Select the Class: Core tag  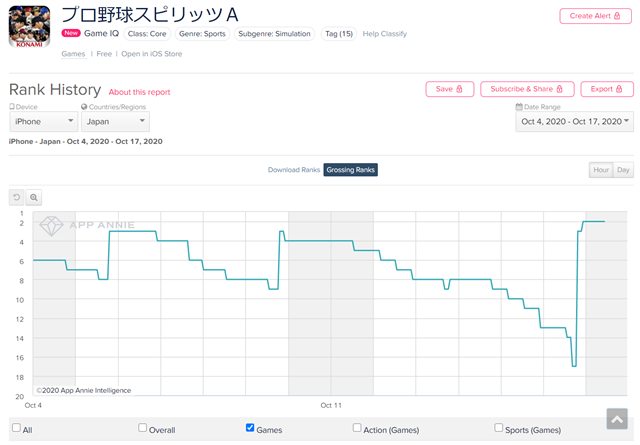click(x=147, y=34)
